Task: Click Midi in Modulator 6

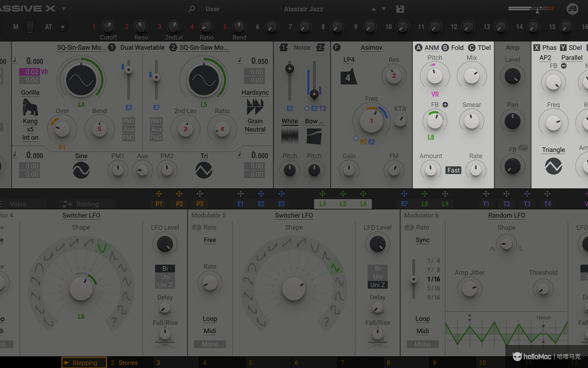Action: point(423,331)
